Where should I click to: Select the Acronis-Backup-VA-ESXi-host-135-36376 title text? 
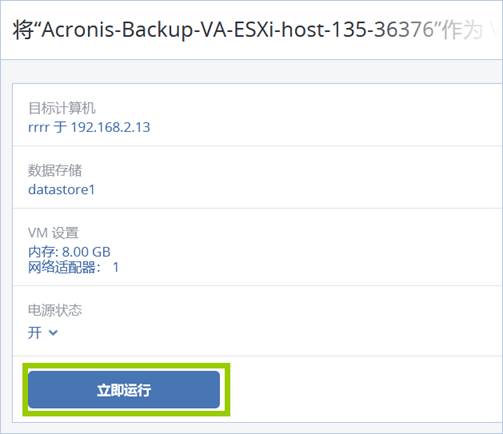point(237,29)
